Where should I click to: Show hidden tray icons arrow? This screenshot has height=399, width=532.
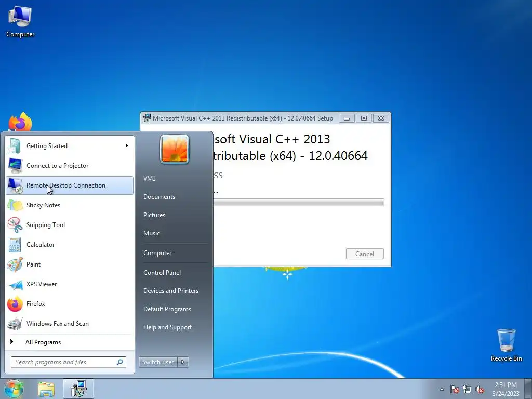click(442, 389)
